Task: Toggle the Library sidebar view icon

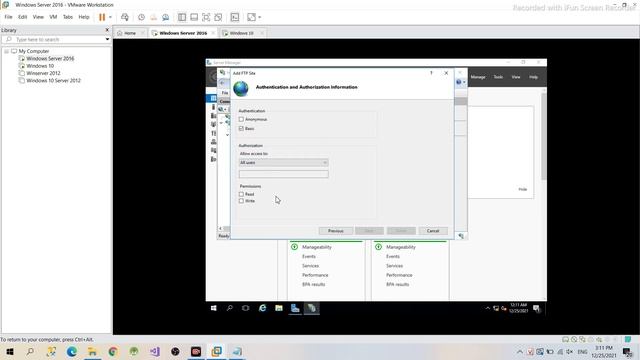Action: click(182, 17)
